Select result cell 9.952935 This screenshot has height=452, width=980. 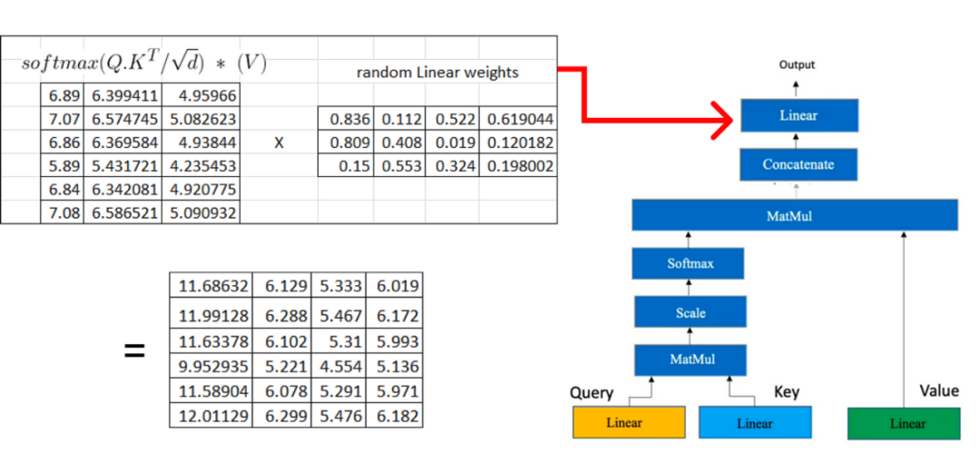click(x=211, y=367)
